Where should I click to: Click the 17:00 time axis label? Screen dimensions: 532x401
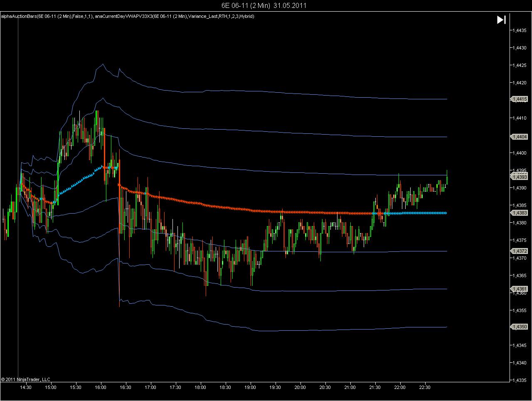click(x=150, y=387)
